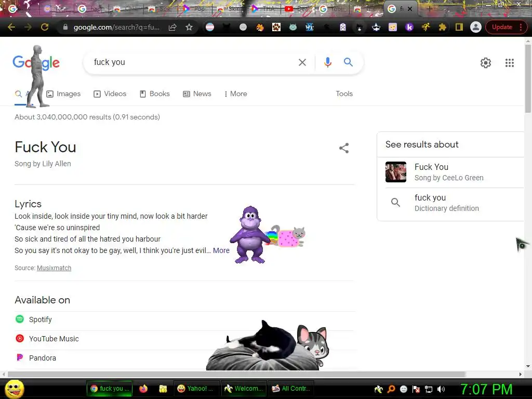Viewport: 532px width, 399px height.
Task: Click the orange magnifier tray icon
Action: pyautogui.click(x=391, y=389)
